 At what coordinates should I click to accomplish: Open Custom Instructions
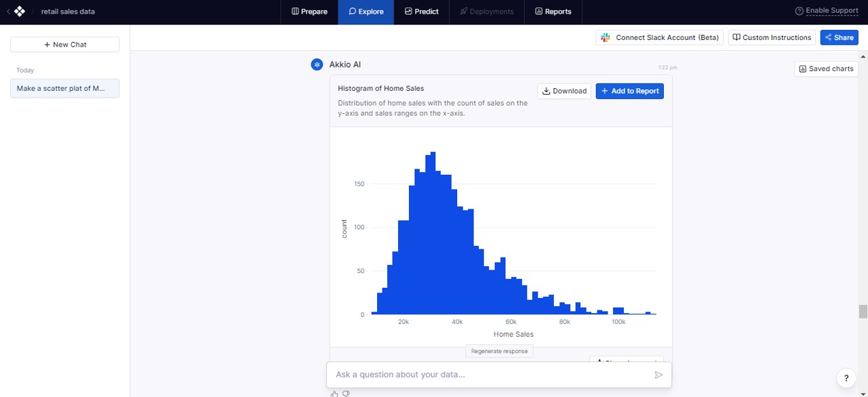772,38
